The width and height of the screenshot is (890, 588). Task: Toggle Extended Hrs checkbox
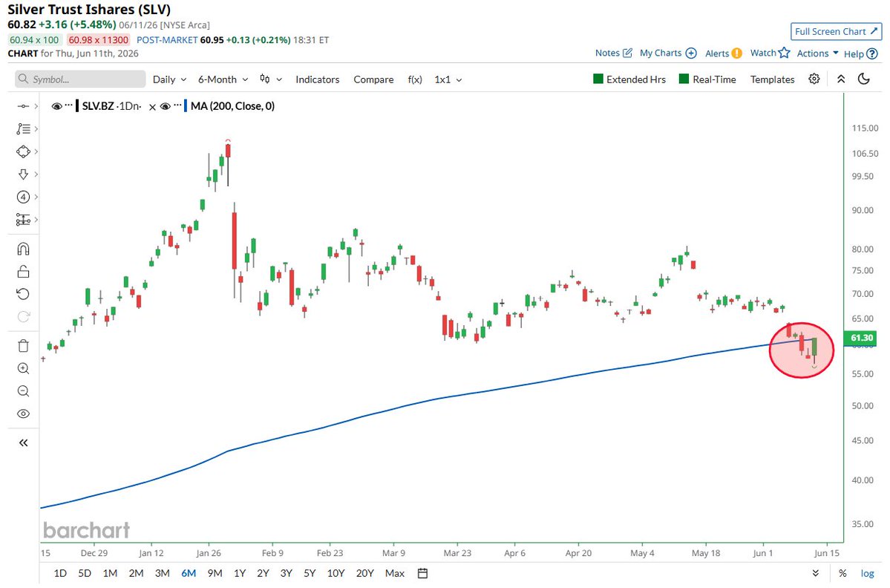(598, 79)
